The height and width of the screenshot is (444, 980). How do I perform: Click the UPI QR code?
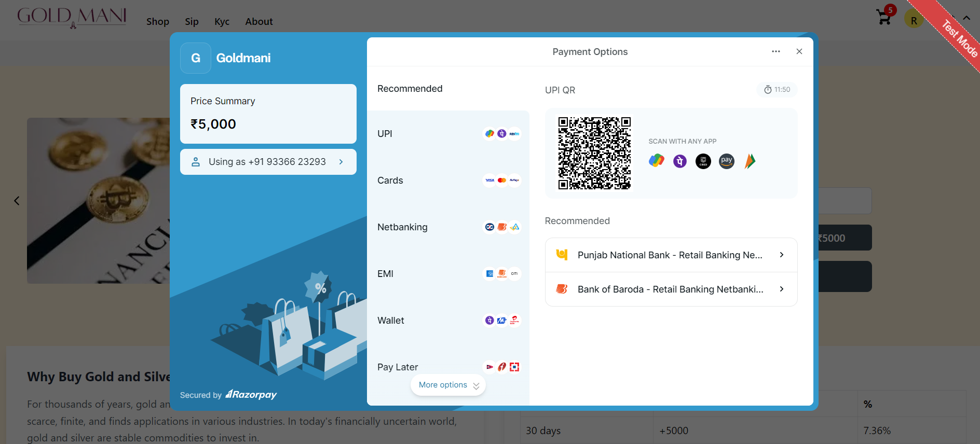point(594,153)
